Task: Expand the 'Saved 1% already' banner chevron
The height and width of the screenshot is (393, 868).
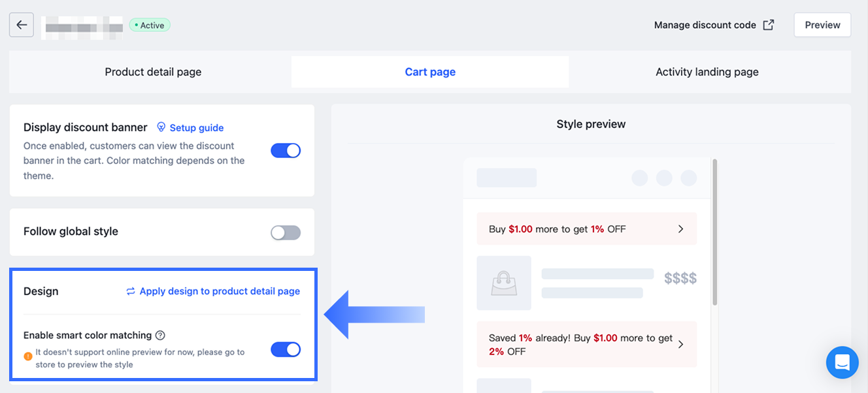Action: click(x=680, y=344)
